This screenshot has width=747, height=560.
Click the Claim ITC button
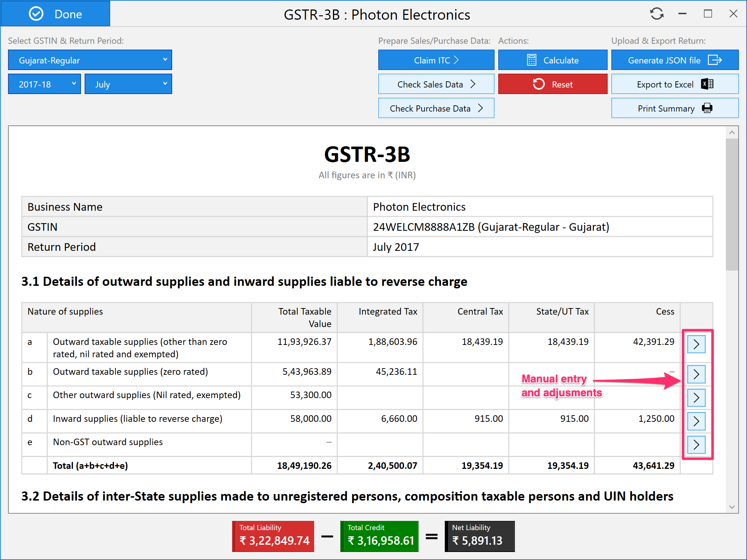click(436, 60)
